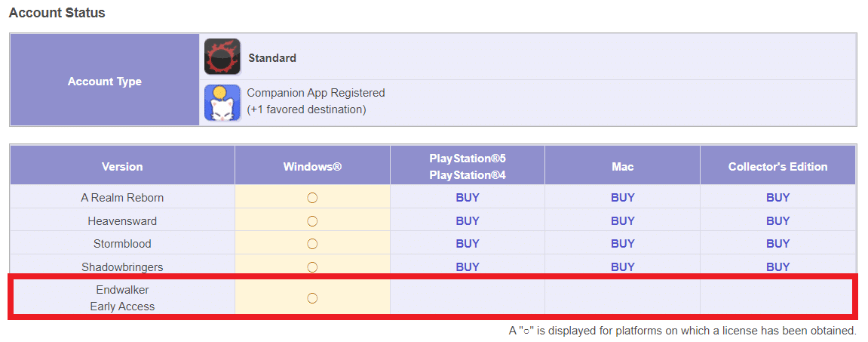Click the Endwalker Early Access license circle

coord(312,298)
